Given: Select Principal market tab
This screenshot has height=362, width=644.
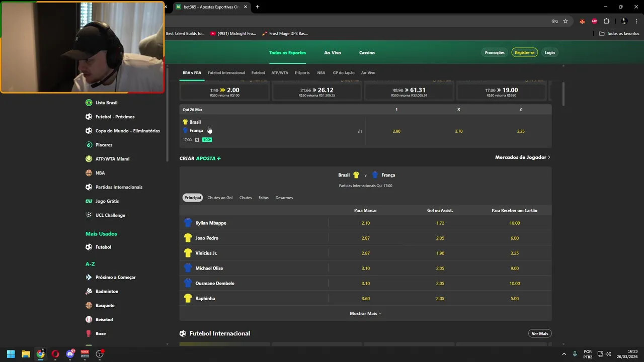Looking at the screenshot, I should (192, 198).
